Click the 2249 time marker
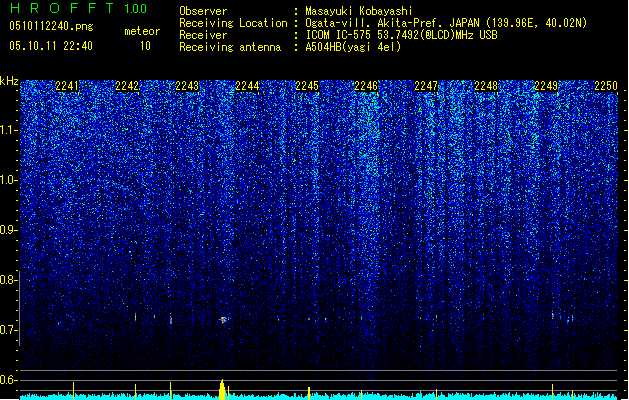Screen dimensions: 629x400 click(546, 86)
